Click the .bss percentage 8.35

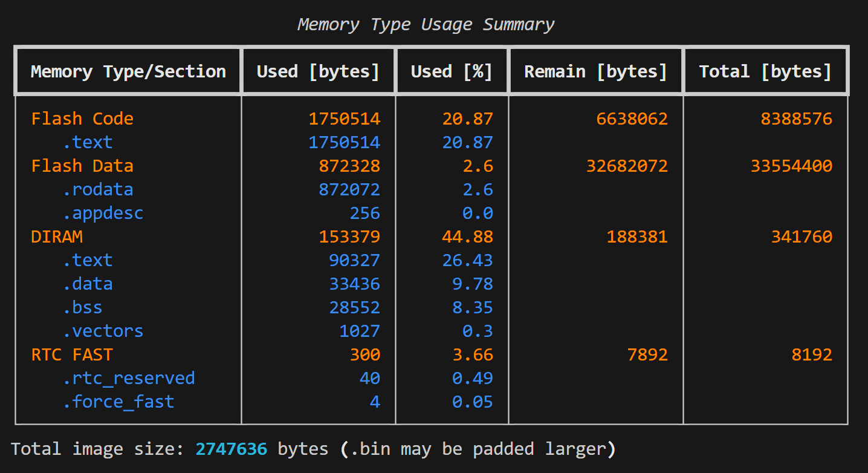tap(473, 307)
